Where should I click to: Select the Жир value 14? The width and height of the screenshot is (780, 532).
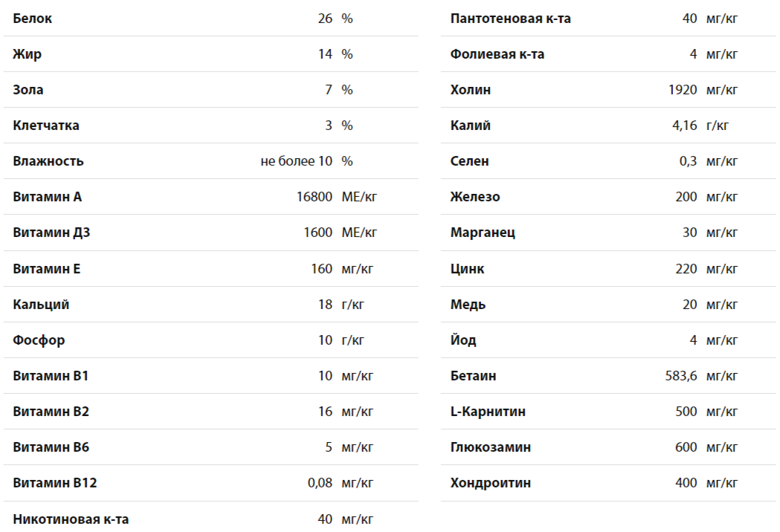coord(326,54)
